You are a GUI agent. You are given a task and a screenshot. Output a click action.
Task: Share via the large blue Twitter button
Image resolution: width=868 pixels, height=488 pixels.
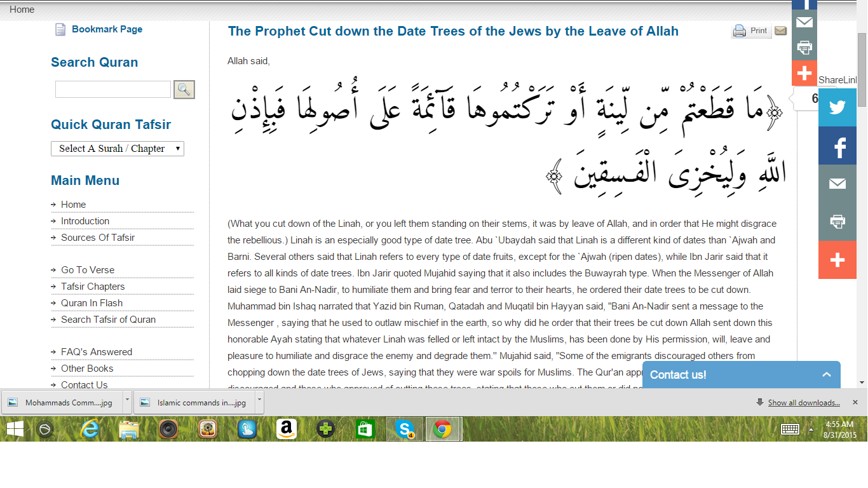837,107
